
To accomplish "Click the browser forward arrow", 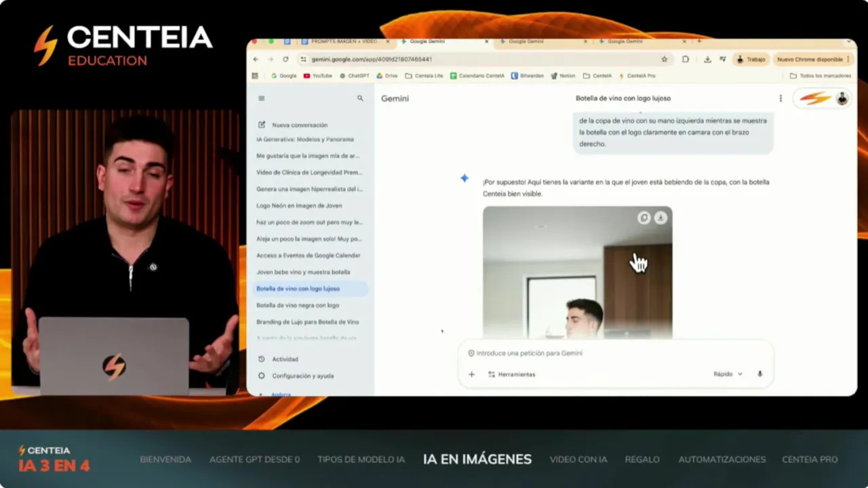I will point(271,60).
